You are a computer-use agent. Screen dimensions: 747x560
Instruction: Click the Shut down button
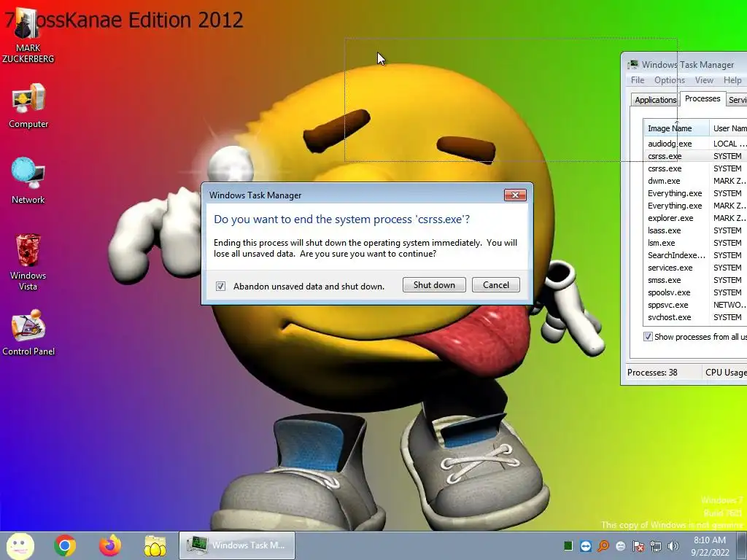(x=434, y=285)
